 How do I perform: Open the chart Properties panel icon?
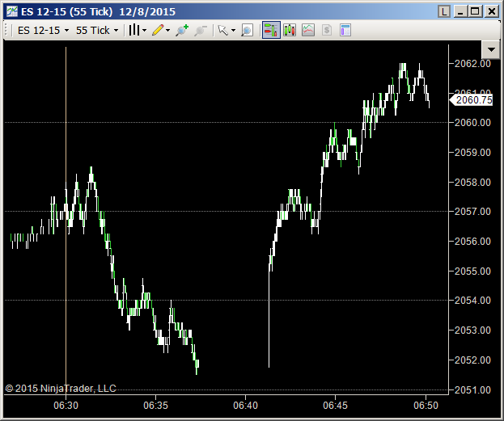(x=345, y=30)
